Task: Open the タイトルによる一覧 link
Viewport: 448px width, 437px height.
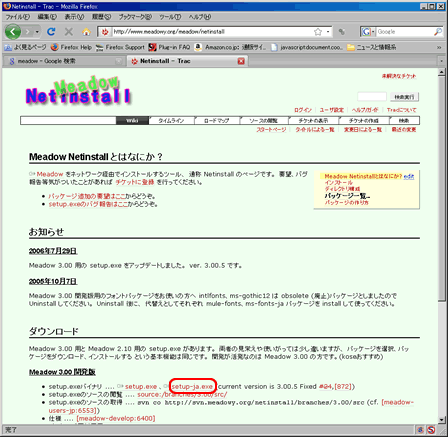Action: tap(315, 129)
